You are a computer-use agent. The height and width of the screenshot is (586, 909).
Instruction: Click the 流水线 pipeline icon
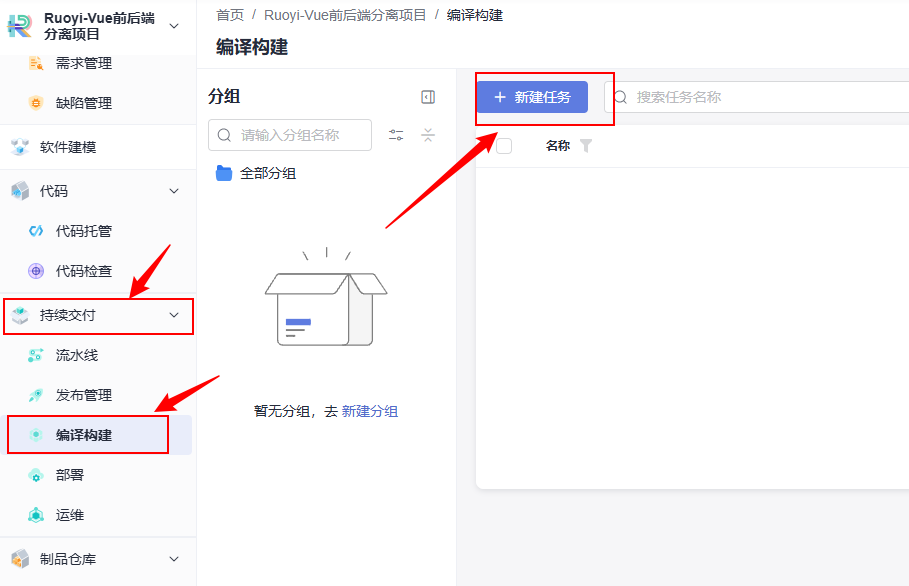click(x=36, y=355)
